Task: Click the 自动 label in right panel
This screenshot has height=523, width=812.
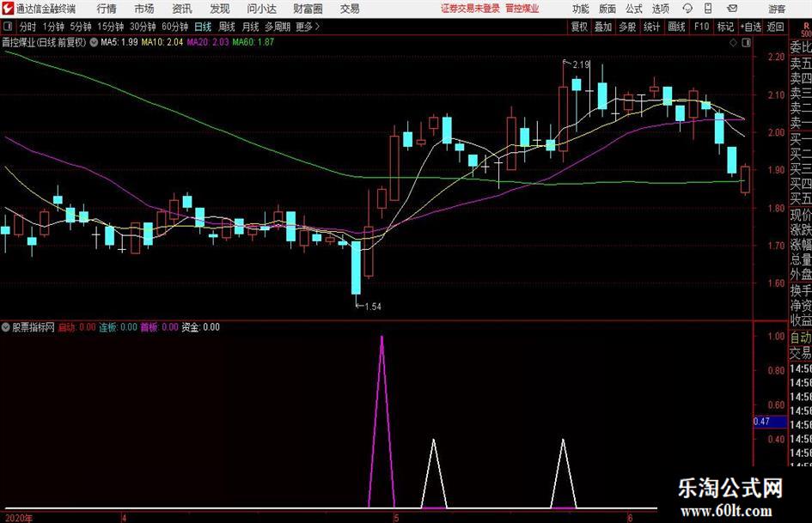Action: (x=801, y=338)
